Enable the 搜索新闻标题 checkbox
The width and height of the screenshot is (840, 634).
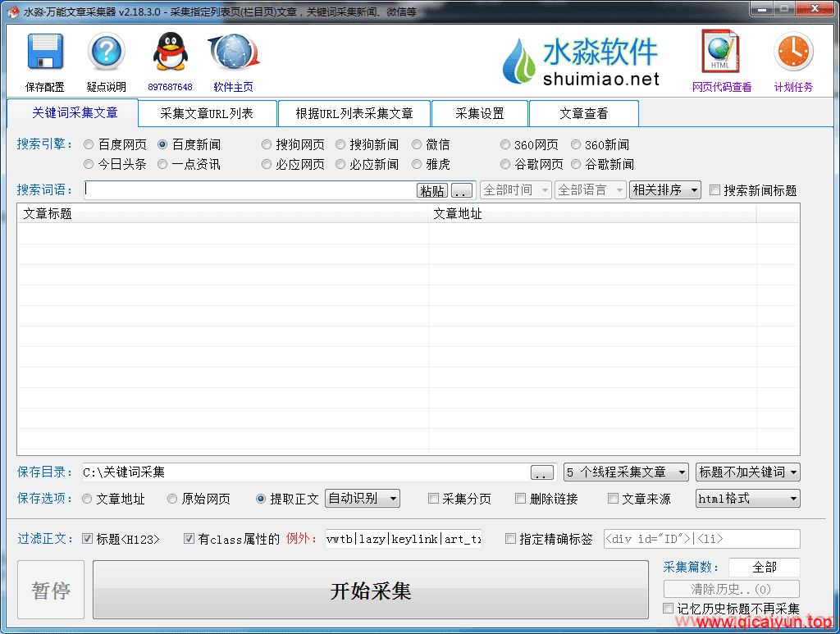coord(715,190)
